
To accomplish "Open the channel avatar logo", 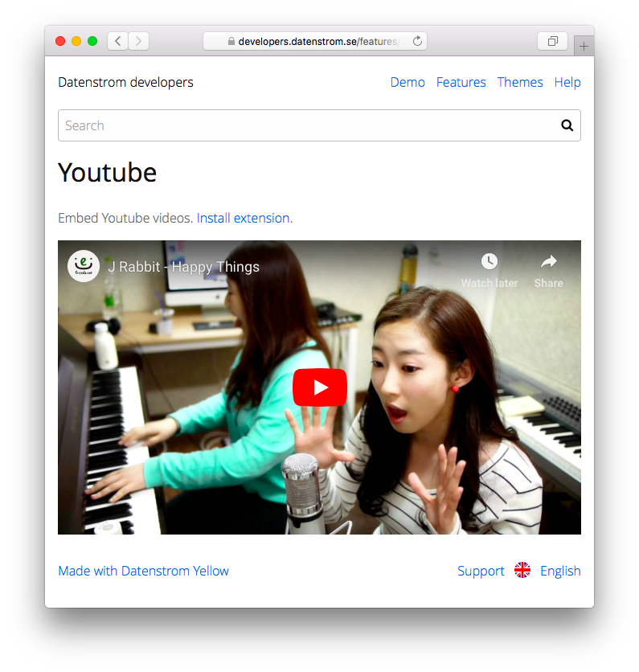I will coord(84,266).
